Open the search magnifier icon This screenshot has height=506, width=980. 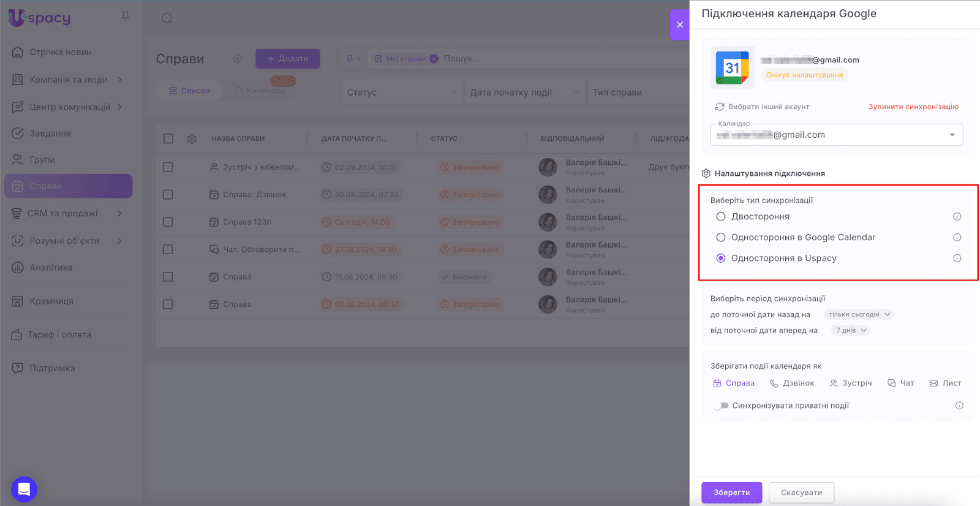(167, 18)
